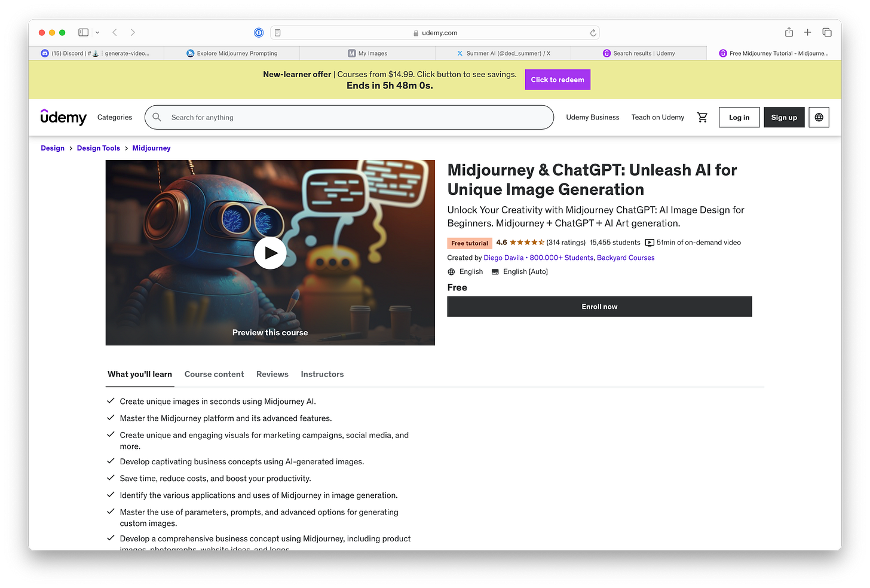Image resolution: width=870 pixels, height=588 pixels.
Task: Select the Instructors tab
Action: click(322, 374)
